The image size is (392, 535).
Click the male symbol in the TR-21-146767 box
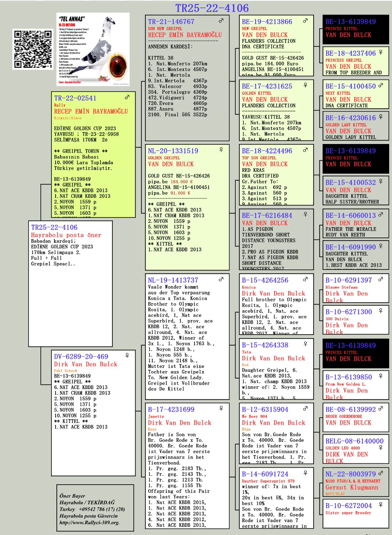point(221,21)
